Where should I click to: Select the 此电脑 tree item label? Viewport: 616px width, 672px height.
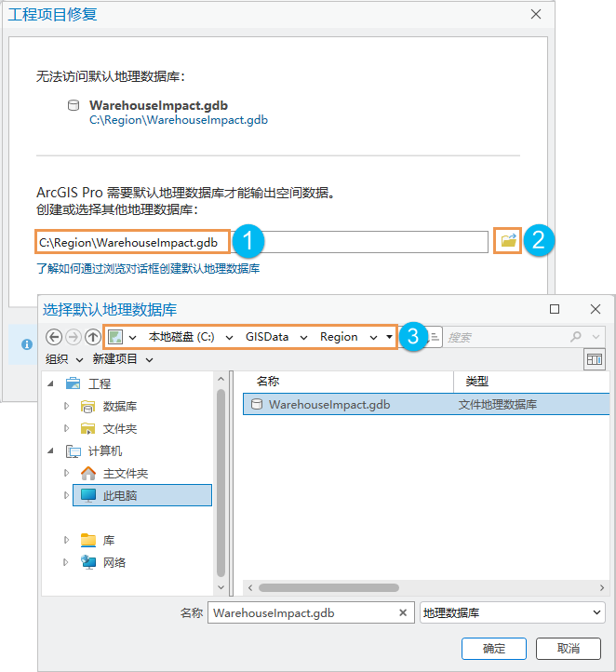pos(119,495)
